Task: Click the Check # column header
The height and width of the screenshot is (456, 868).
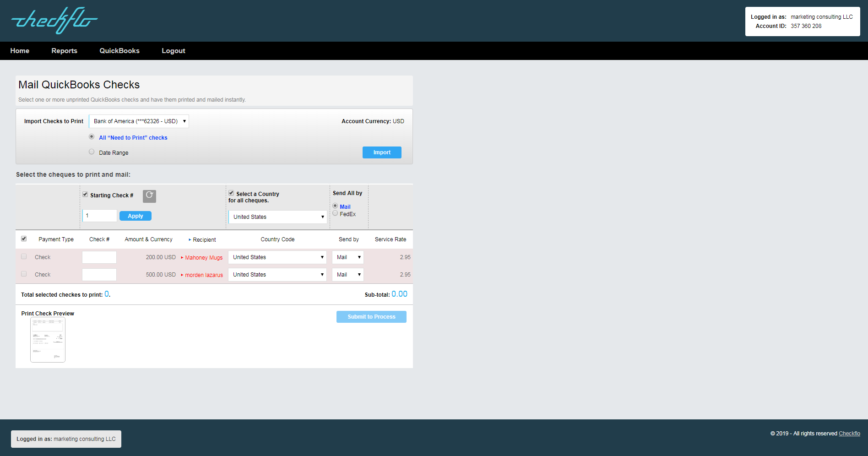Action: coord(99,239)
